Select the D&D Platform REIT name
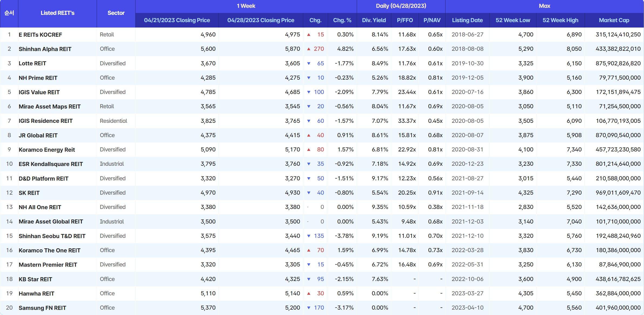 point(43,179)
